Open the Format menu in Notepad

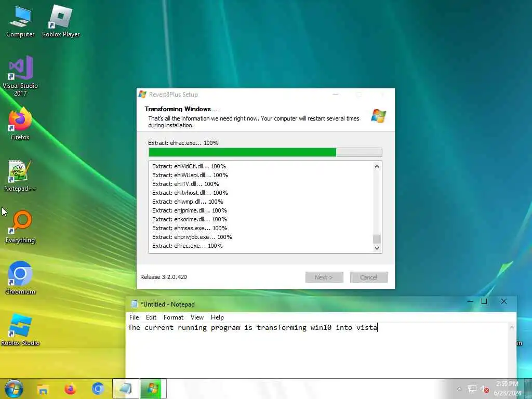tap(174, 317)
